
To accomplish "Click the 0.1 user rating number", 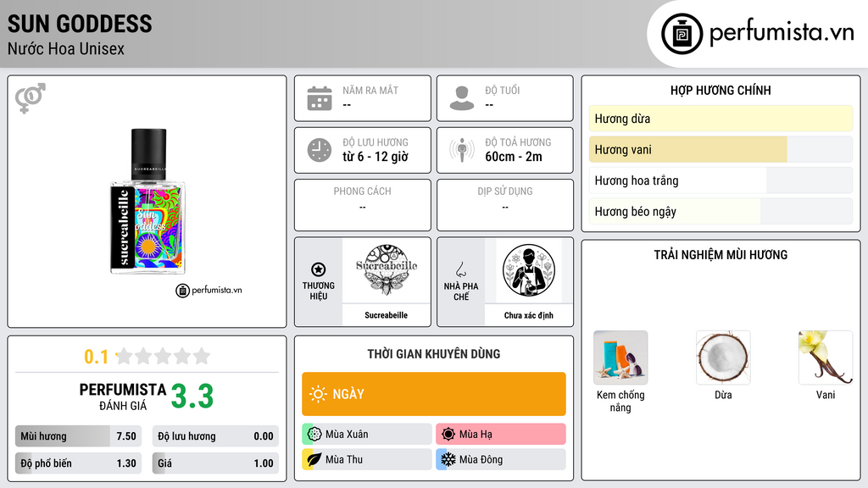I will (x=97, y=357).
